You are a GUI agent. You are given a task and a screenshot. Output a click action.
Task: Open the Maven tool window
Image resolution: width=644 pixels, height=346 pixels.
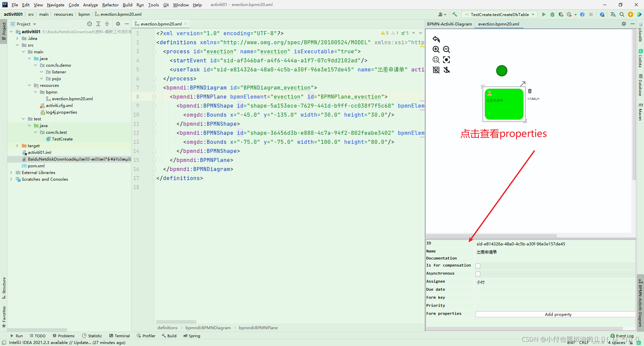(x=640, y=112)
